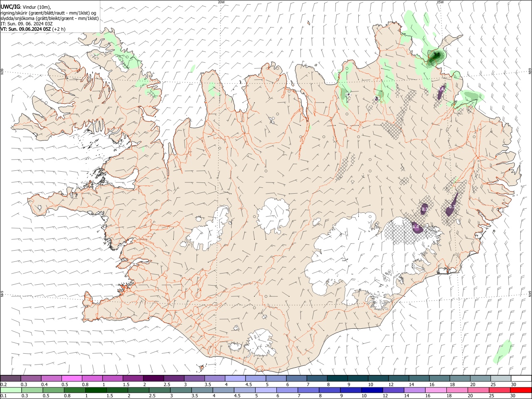
Task: Select the 0.3 swatch of the purple snow scale
Action: click(31, 378)
